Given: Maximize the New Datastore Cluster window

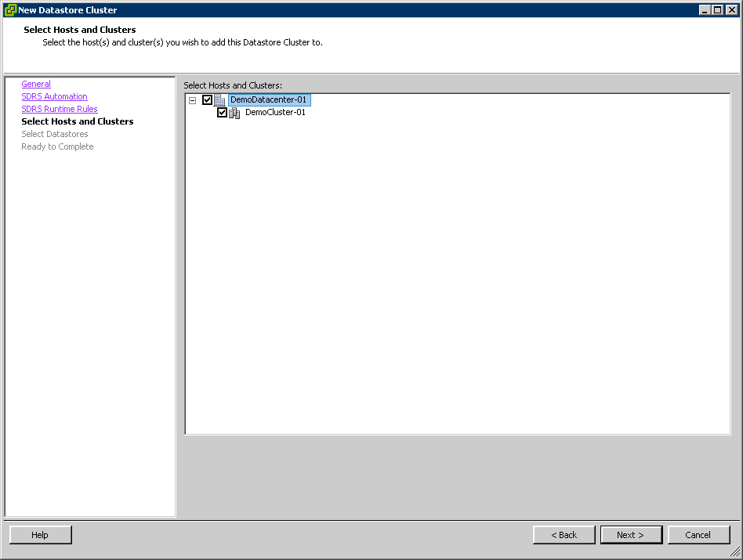Looking at the screenshot, I should (719, 10).
